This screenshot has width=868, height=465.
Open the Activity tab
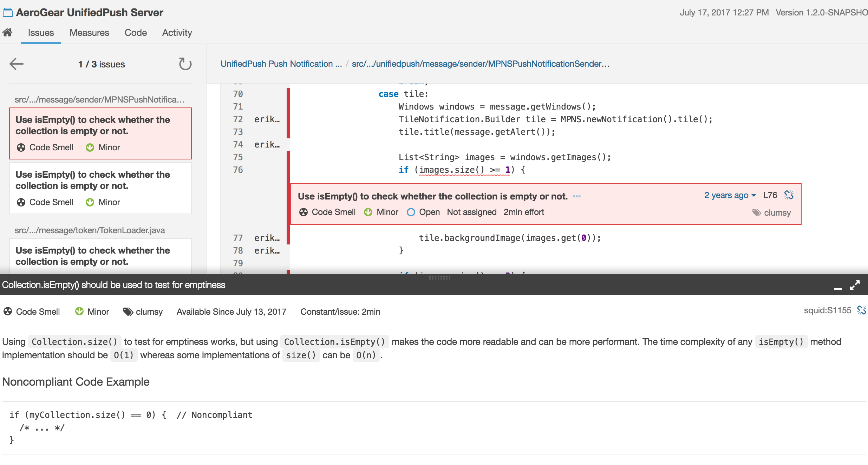[177, 33]
